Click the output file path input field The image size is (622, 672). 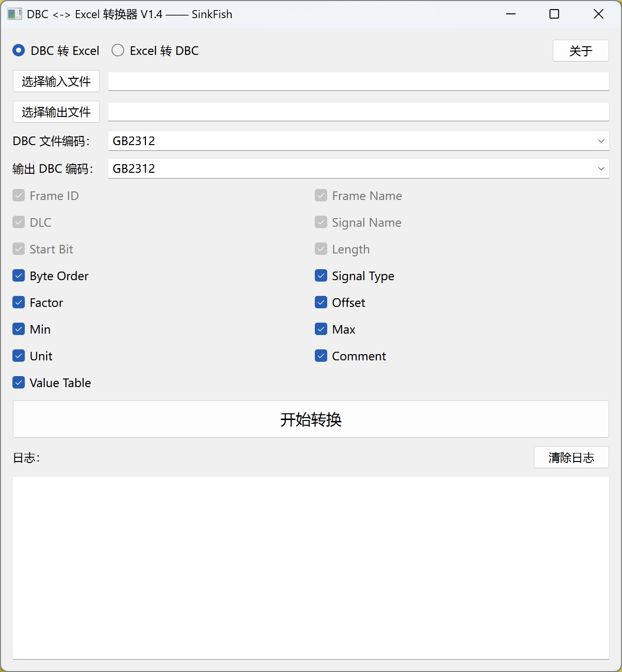click(x=358, y=112)
